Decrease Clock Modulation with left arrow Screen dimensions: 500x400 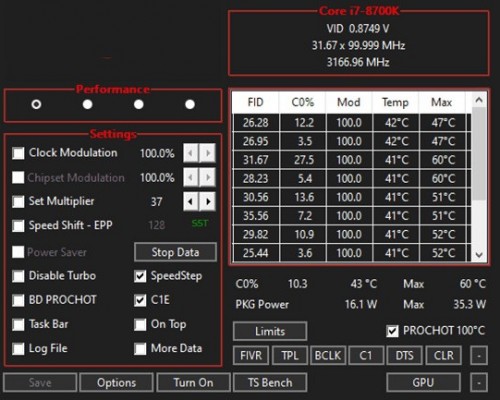coord(191,153)
